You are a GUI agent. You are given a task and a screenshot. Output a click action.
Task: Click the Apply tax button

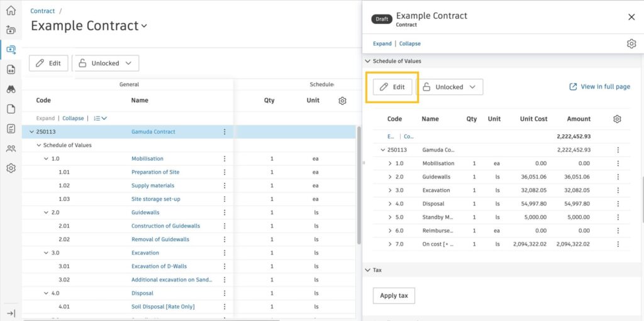pyautogui.click(x=394, y=295)
